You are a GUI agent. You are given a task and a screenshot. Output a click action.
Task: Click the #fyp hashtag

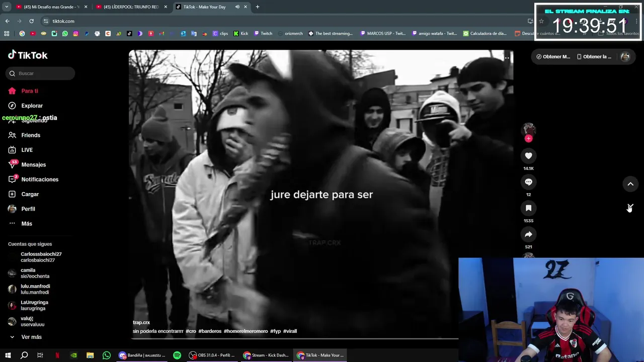point(275,331)
